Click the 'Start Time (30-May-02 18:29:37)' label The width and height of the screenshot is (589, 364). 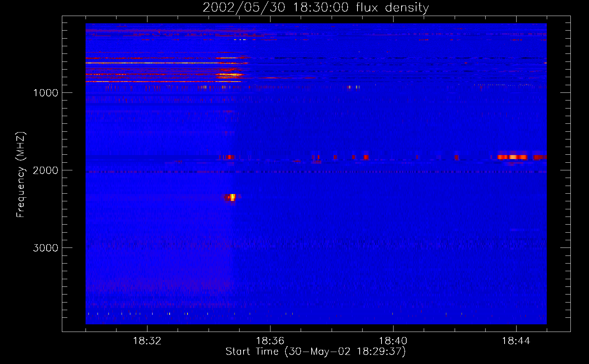point(316,352)
